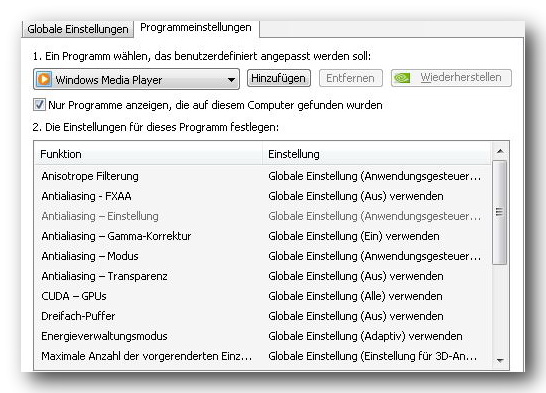Click the settings list scroll-up arrow
The height and width of the screenshot is (393, 546).
point(500,151)
